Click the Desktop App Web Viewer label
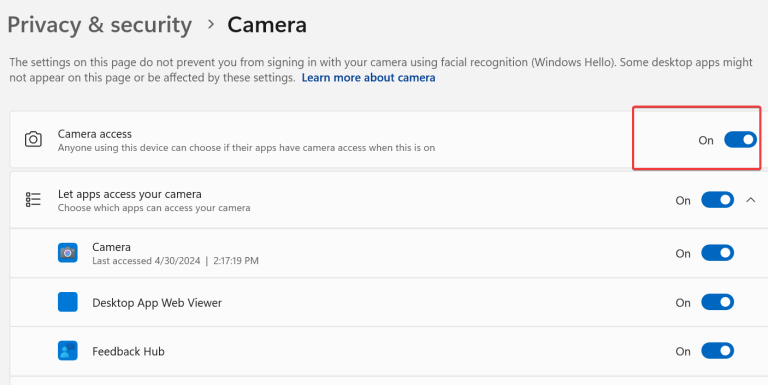Image resolution: width=768 pixels, height=385 pixels. tap(157, 303)
